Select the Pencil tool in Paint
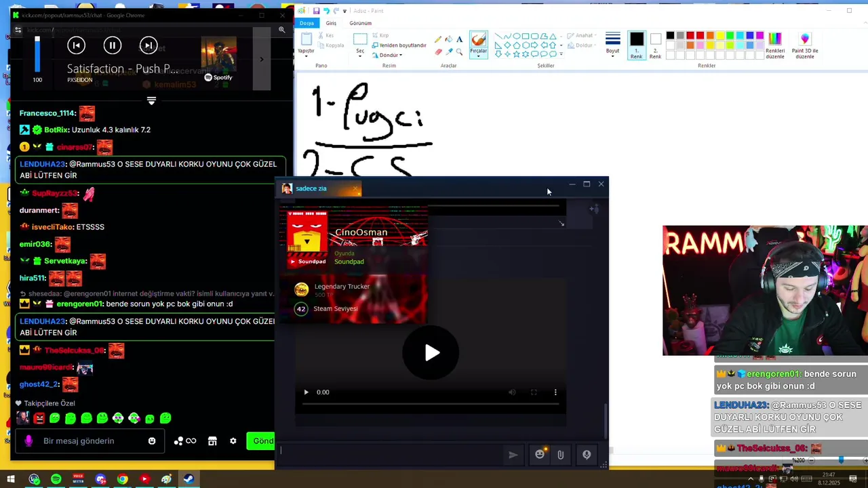 [x=438, y=39]
